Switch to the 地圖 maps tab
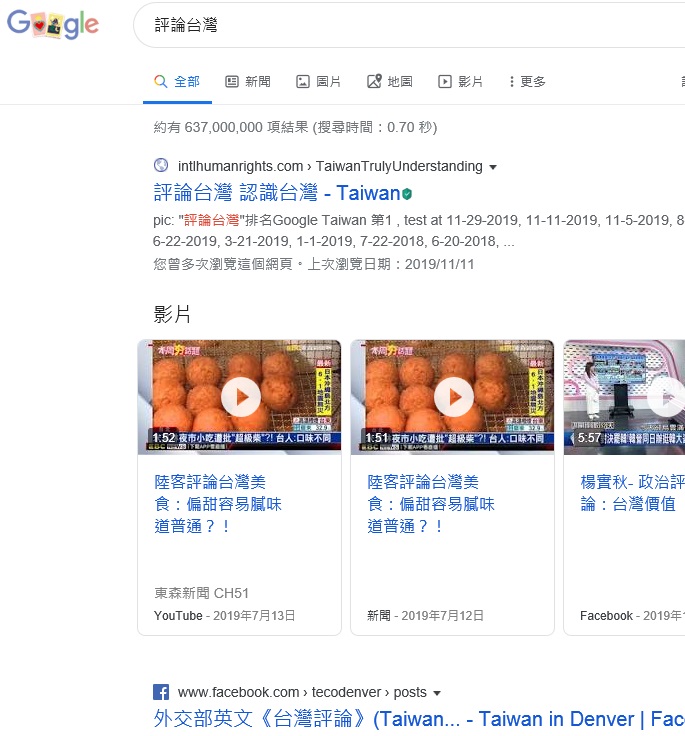 coord(390,82)
